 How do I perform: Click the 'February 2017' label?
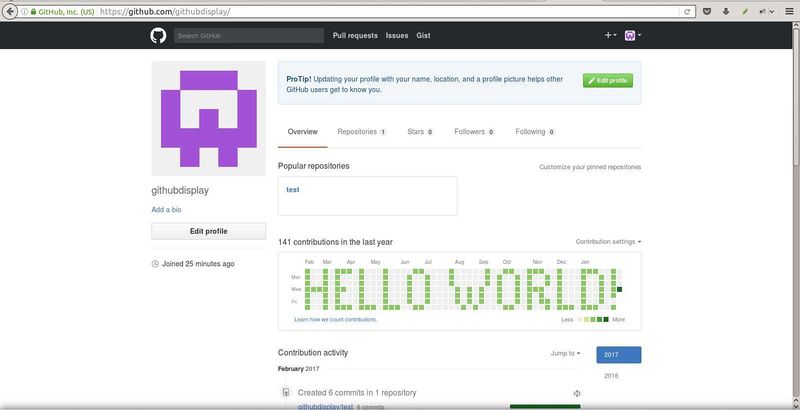298,369
